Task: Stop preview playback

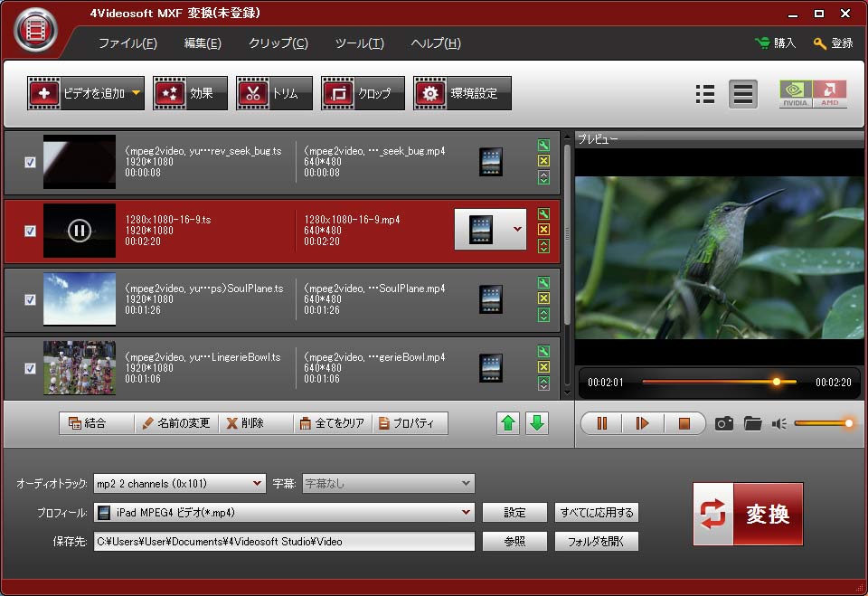Action: pos(684,423)
